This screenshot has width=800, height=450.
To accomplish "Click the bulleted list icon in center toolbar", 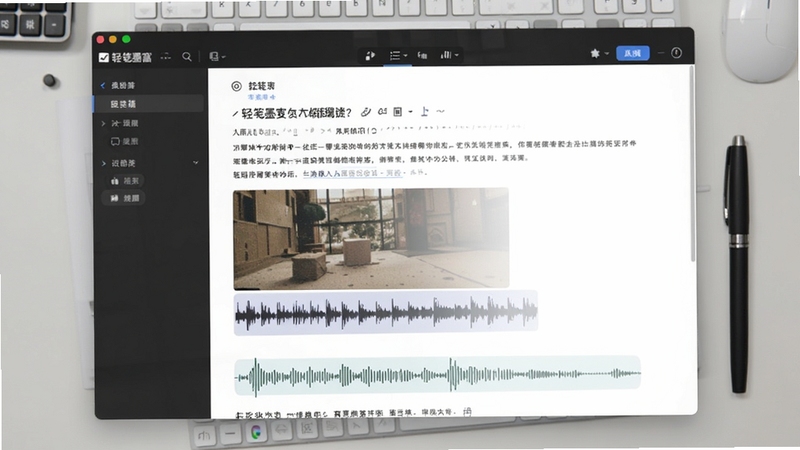I will pos(395,55).
